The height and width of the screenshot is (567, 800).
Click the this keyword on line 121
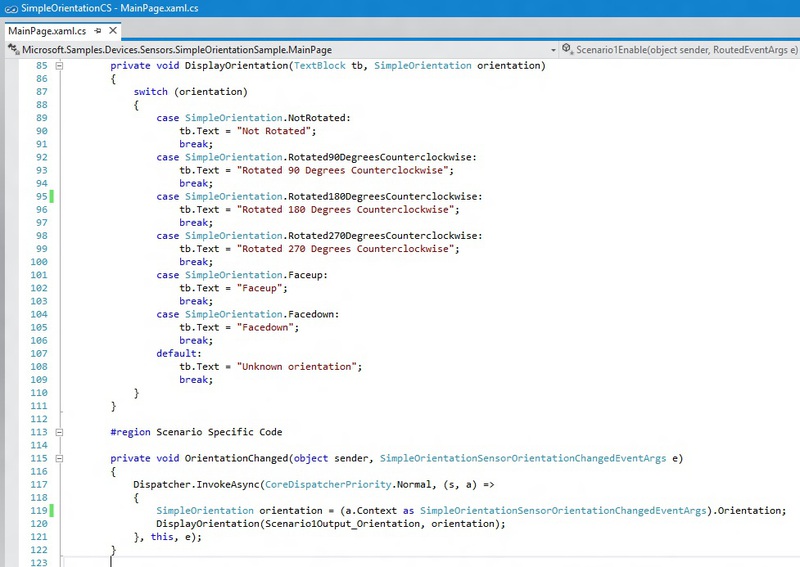pyautogui.click(x=162, y=536)
